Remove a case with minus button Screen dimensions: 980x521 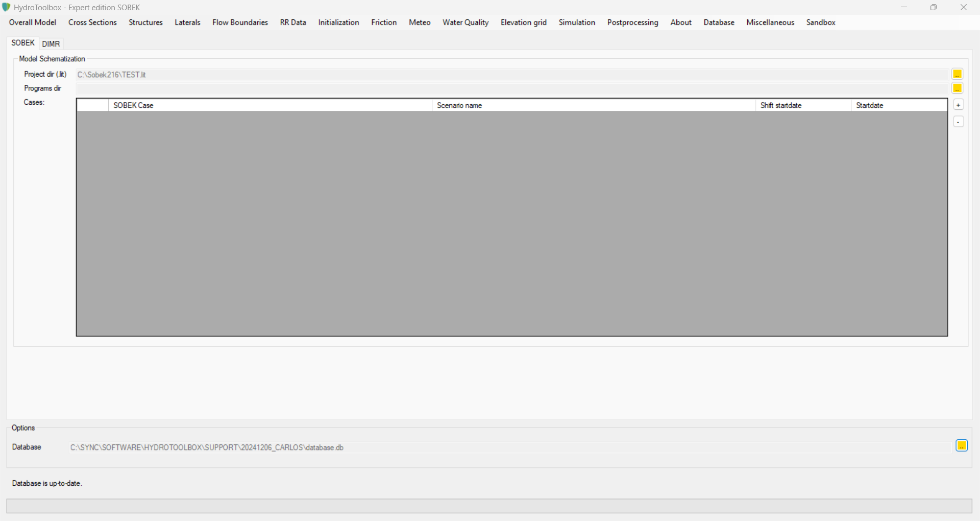(958, 122)
